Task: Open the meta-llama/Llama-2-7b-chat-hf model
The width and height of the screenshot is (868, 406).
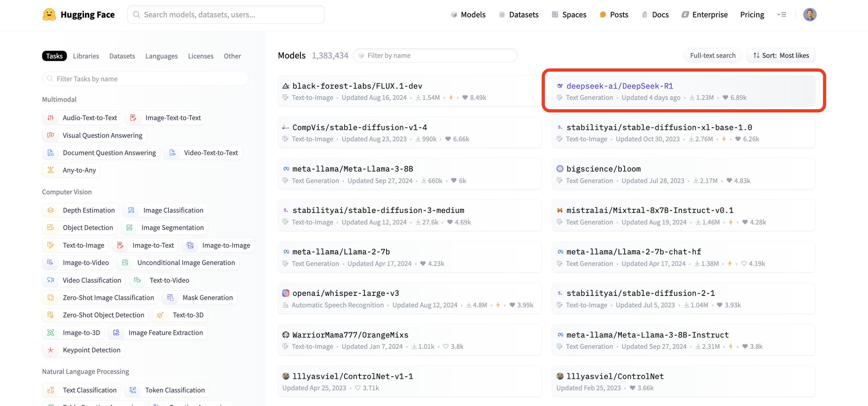Action: pos(684,257)
